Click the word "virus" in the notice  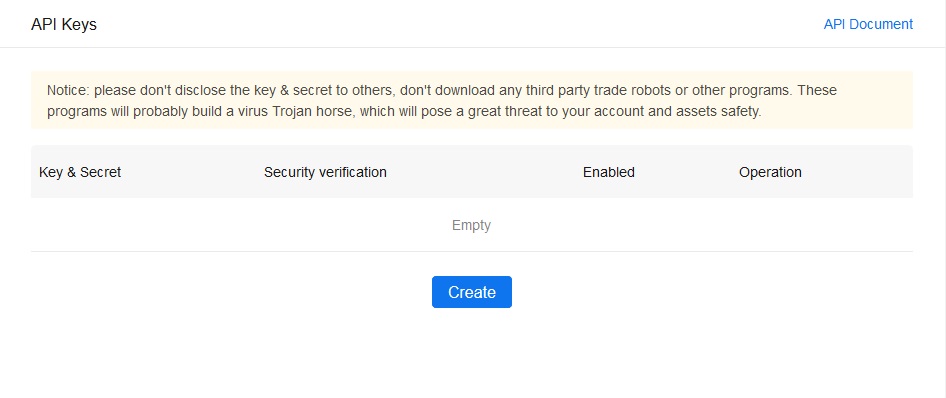point(253,112)
